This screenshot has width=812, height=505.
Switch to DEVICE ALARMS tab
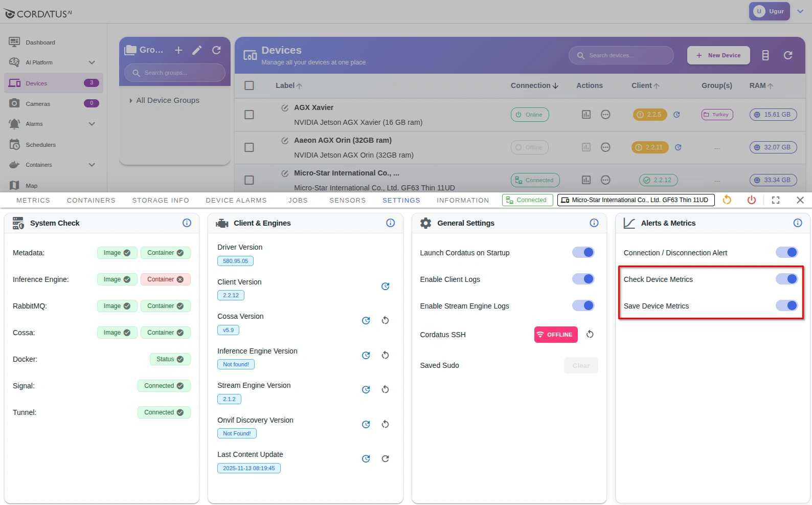pyautogui.click(x=236, y=201)
